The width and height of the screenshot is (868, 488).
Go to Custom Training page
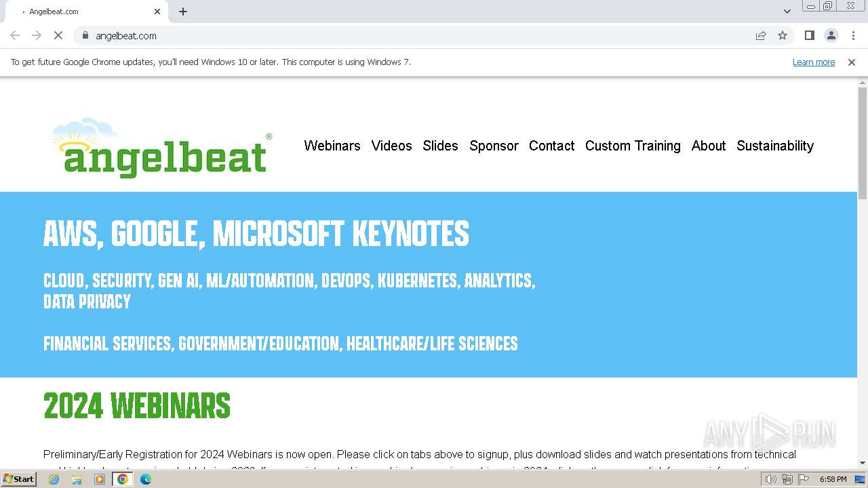pos(633,146)
